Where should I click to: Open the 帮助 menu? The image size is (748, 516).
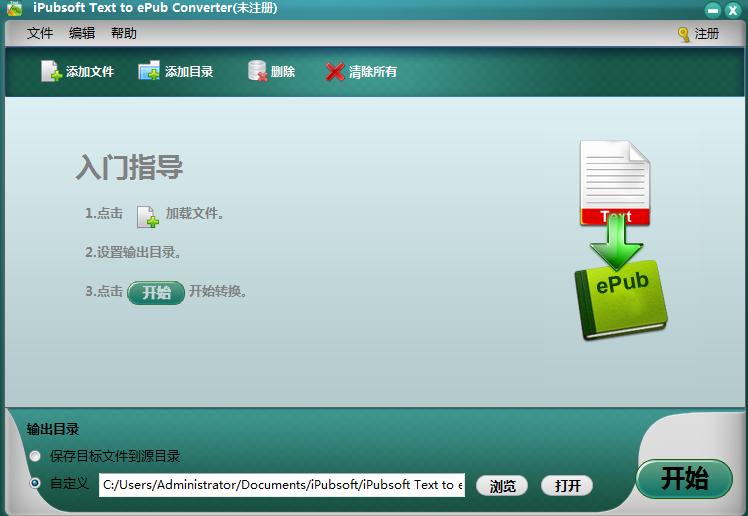[x=124, y=33]
